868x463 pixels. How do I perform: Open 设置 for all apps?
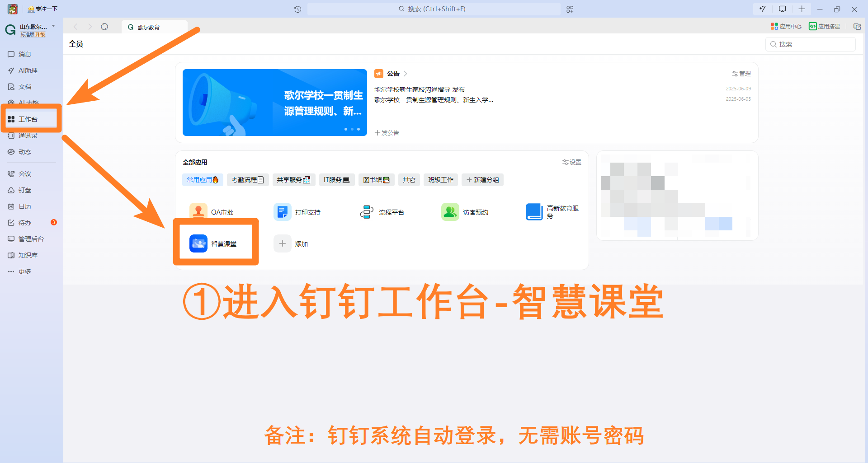pos(572,162)
